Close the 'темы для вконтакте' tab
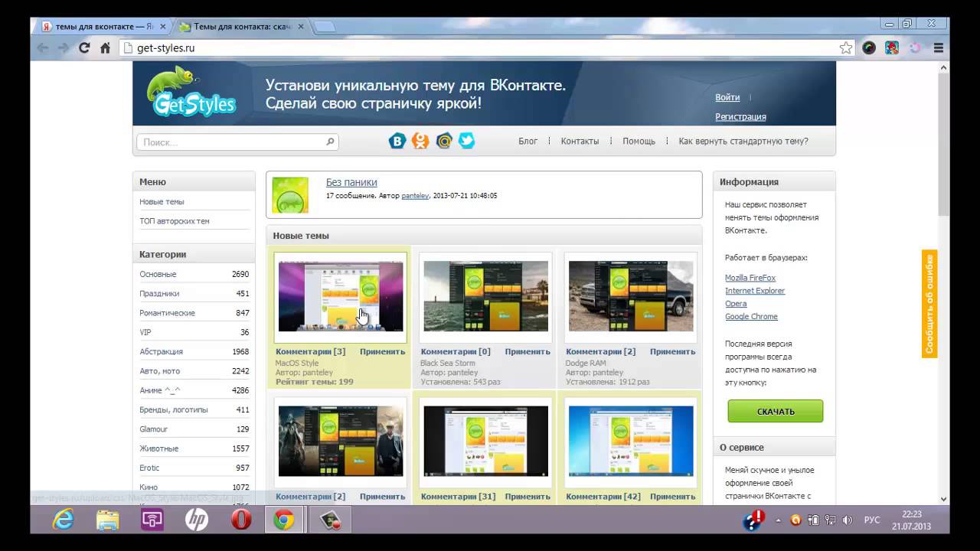 click(x=163, y=26)
